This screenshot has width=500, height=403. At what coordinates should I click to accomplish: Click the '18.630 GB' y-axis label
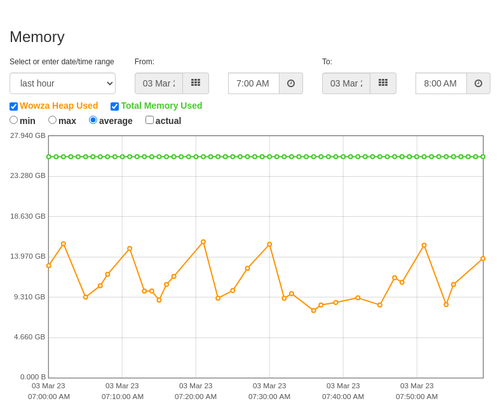click(28, 216)
